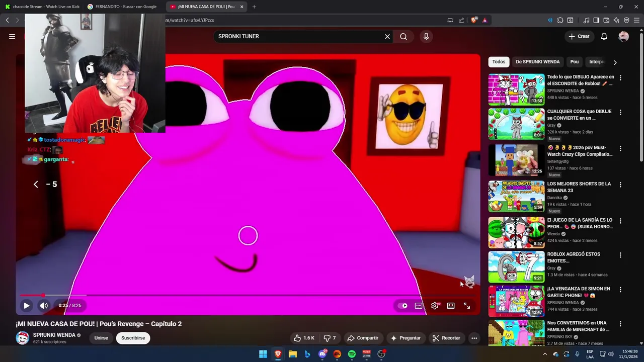The width and height of the screenshot is (644, 362).
Task: Open the account avatar menu
Action: point(623,36)
